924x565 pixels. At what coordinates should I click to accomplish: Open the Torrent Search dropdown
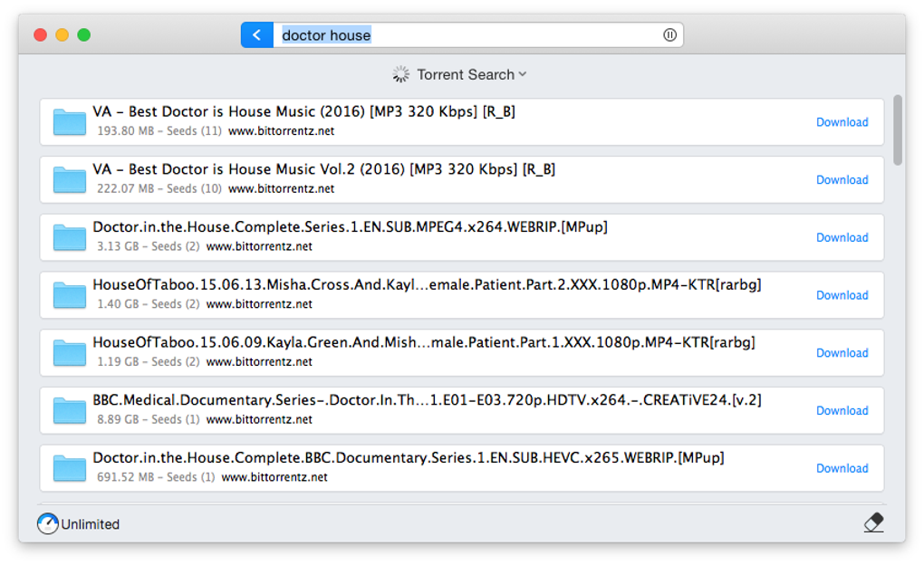(x=471, y=74)
